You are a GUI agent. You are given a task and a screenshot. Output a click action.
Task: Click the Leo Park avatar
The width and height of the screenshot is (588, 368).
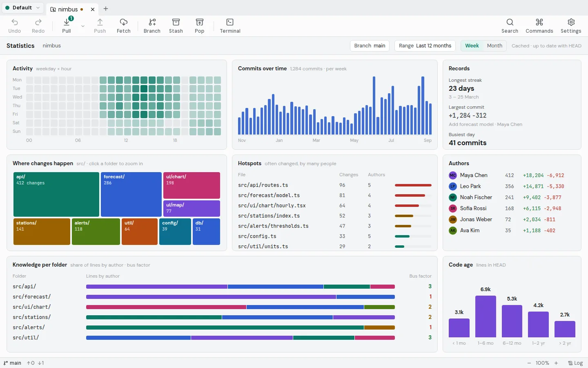(453, 186)
